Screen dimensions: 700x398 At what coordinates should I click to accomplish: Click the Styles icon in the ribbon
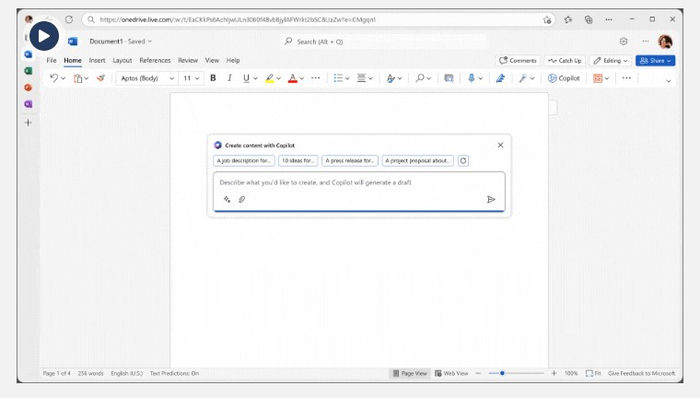(x=391, y=79)
